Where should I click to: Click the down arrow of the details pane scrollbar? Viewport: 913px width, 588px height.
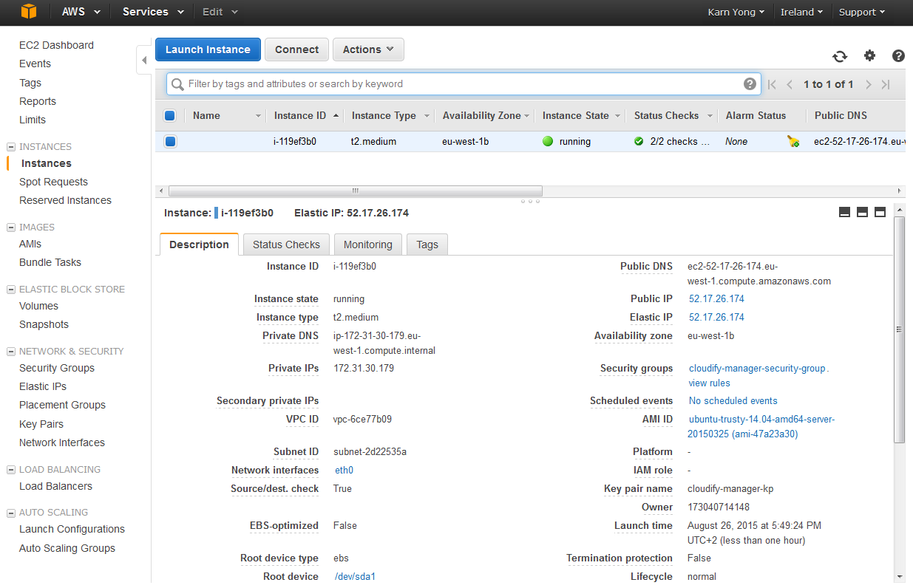[899, 577]
